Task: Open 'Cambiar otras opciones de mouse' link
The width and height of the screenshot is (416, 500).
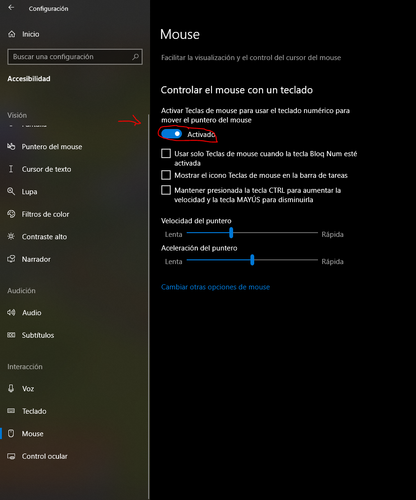Action: (x=215, y=287)
